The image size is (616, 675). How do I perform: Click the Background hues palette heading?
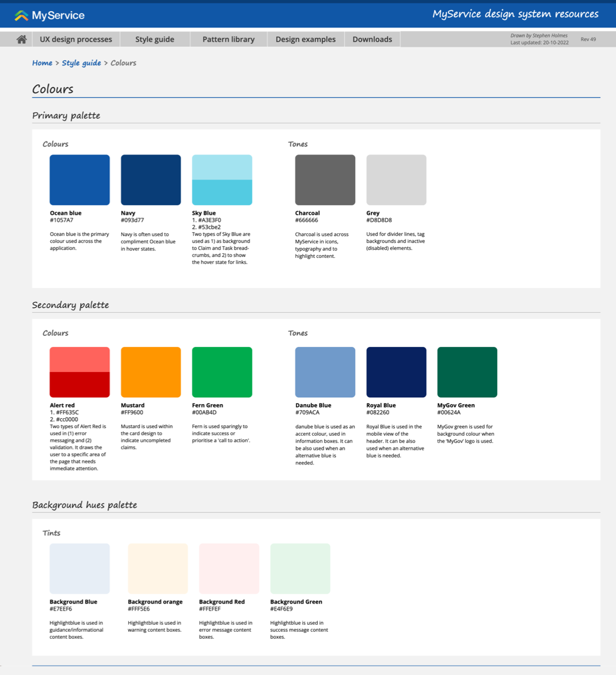85,505
